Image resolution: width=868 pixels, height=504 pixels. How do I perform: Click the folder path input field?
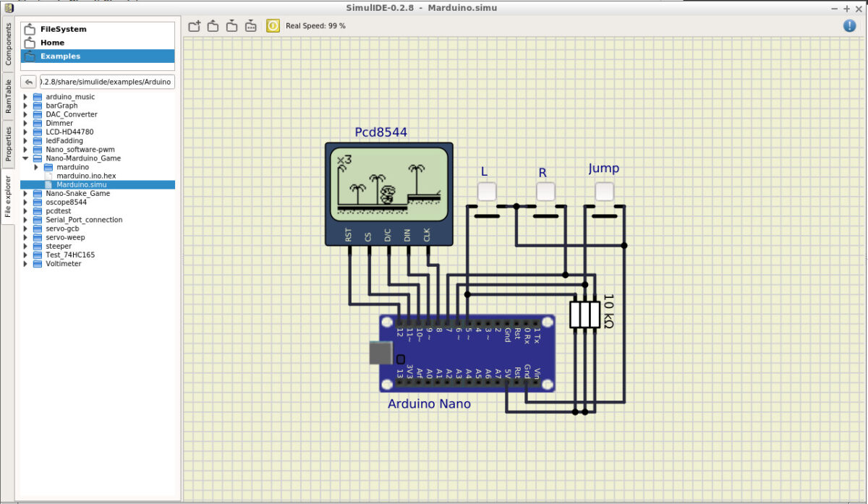click(105, 81)
